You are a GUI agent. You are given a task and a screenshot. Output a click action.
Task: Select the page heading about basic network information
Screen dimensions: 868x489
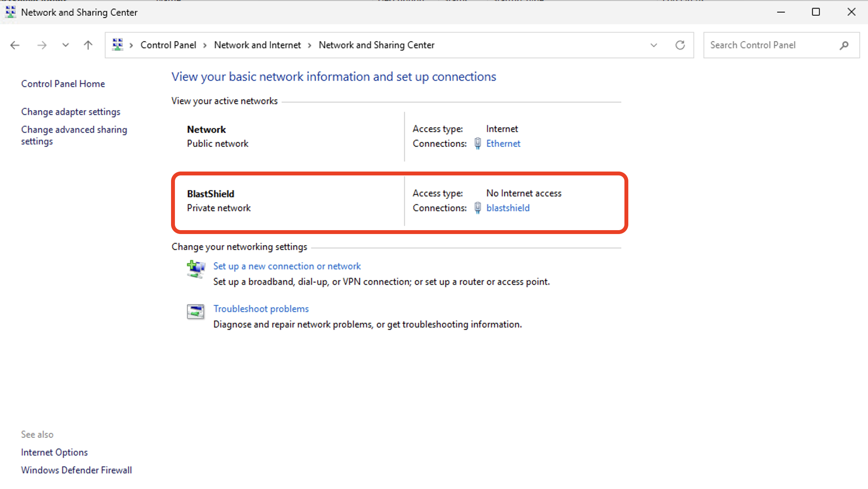point(334,77)
